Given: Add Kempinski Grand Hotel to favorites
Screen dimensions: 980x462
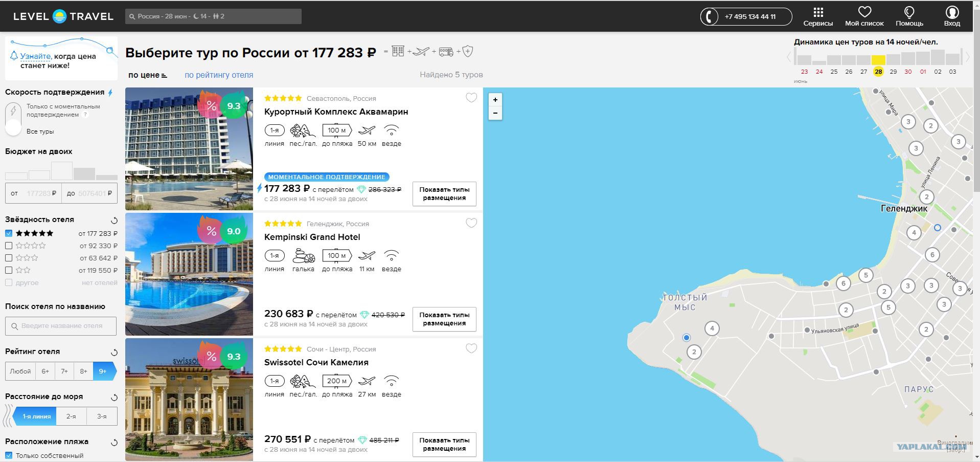Looking at the screenshot, I should tap(471, 223).
